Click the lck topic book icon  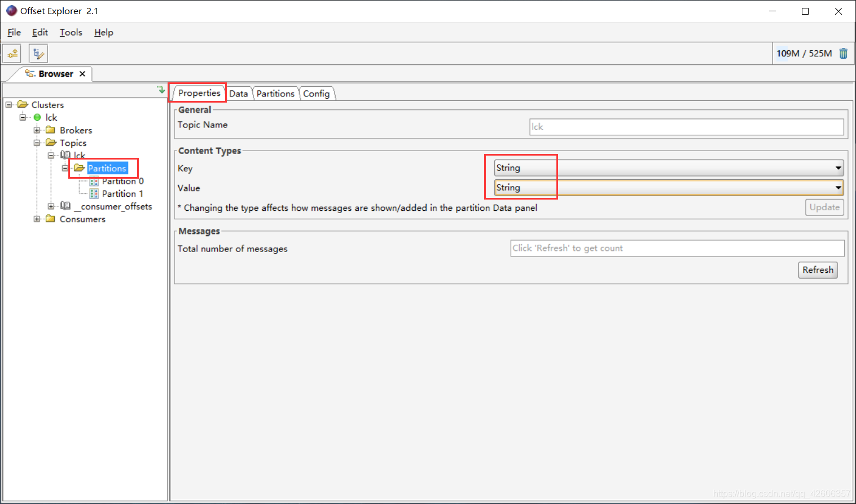click(65, 155)
